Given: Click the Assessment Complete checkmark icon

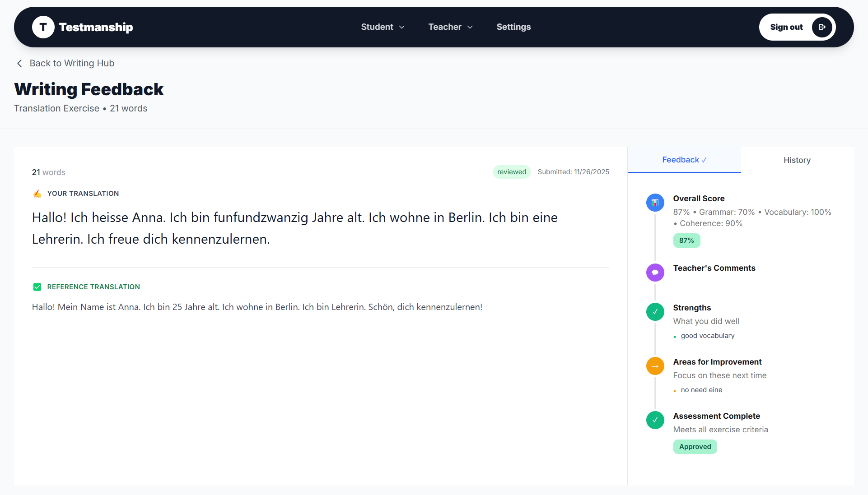Looking at the screenshot, I should click(655, 420).
